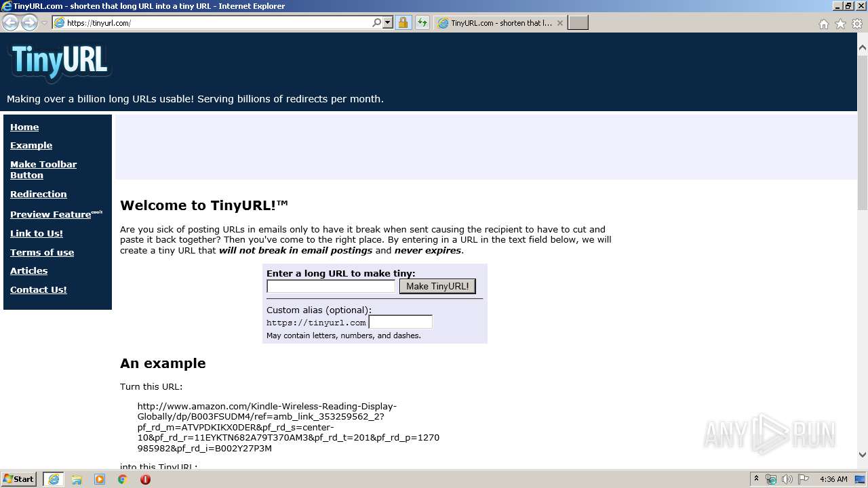
Task: Click the custom alias input field
Action: [x=400, y=322]
